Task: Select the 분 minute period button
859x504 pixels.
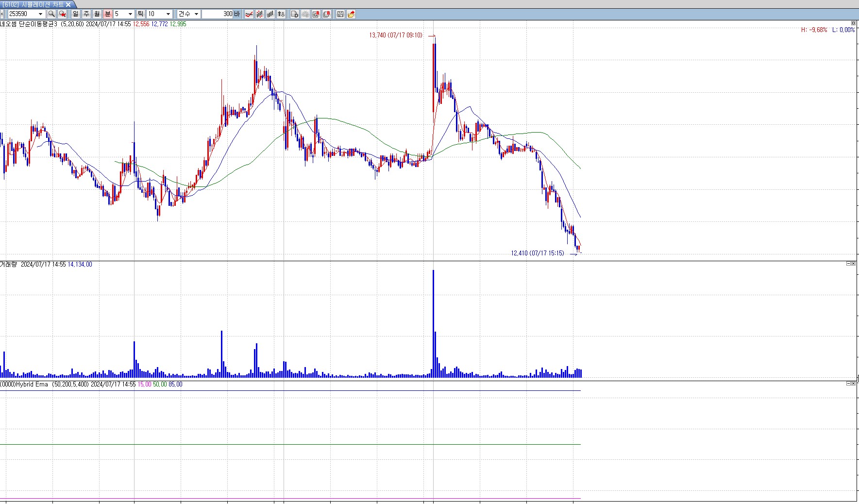Action: [x=108, y=14]
